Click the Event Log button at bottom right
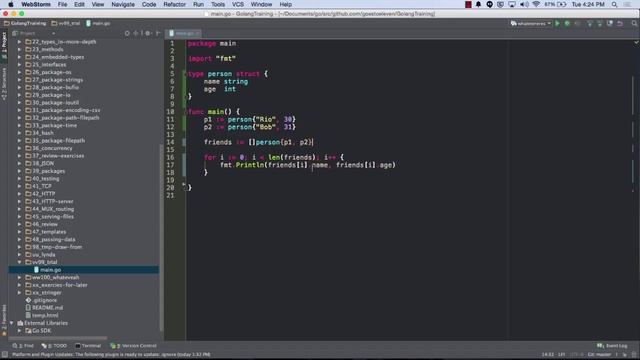Screen dimensions: 640x360 [x=612, y=346]
